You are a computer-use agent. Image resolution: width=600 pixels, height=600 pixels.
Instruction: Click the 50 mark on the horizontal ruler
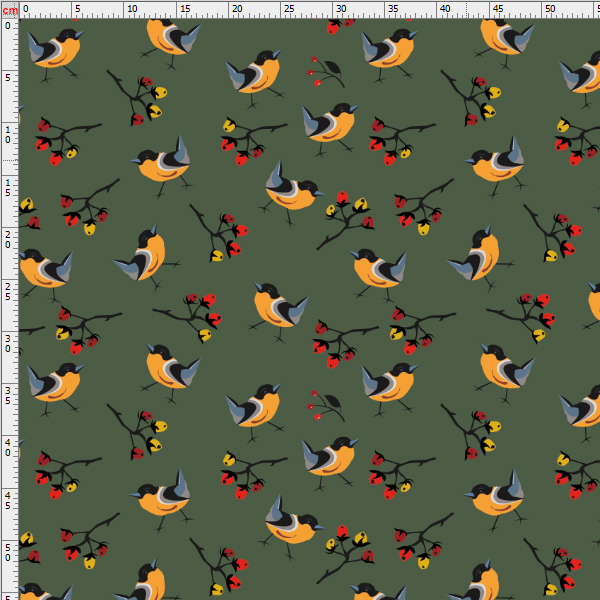(550, 8)
